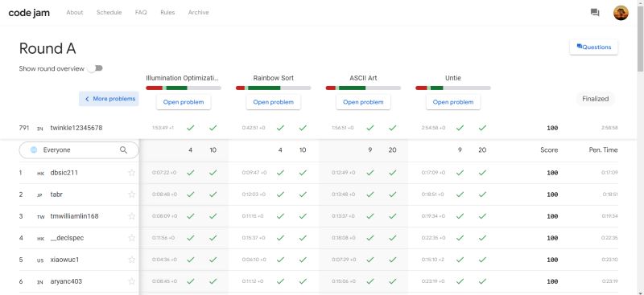The width and height of the screenshot is (644, 295).
Task: Open the user profile avatar
Action: click(x=621, y=13)
